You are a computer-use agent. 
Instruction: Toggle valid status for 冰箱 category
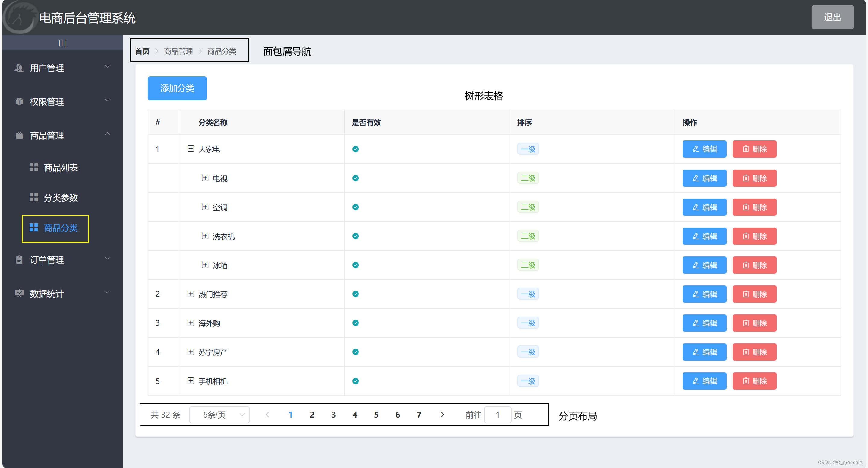point(356,265)
